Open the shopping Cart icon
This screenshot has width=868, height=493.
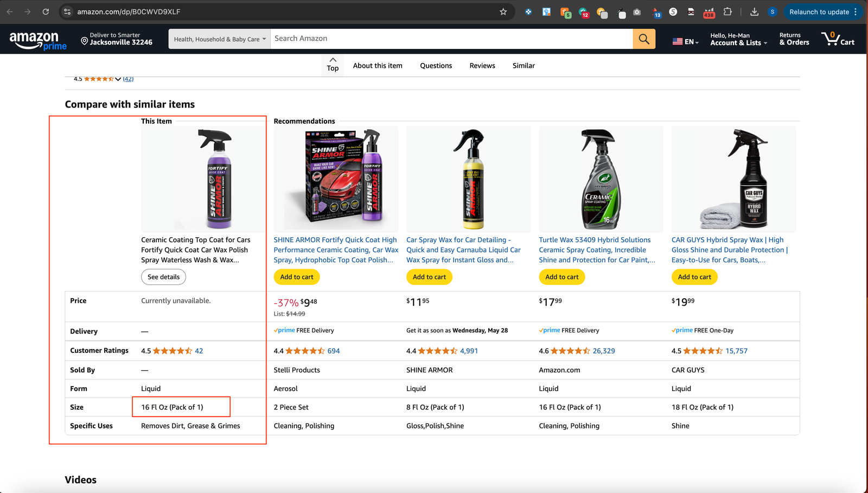(x=838, y=39)
